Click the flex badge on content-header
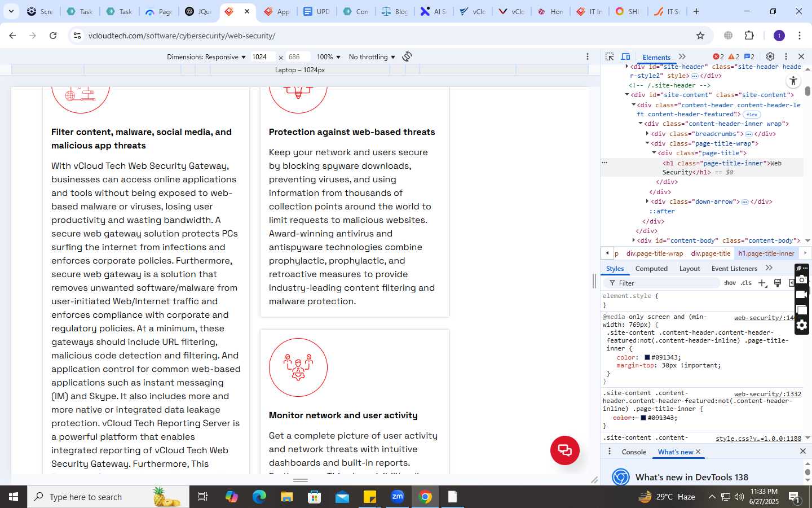This screenshot has width=812, height=508. 752,115
